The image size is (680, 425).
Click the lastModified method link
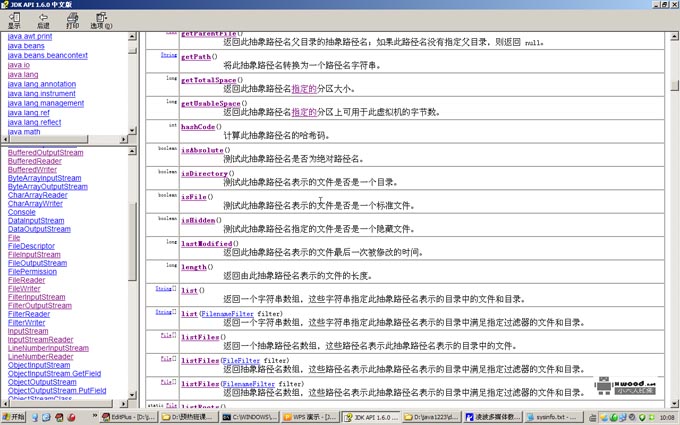(x=206, y=244)
